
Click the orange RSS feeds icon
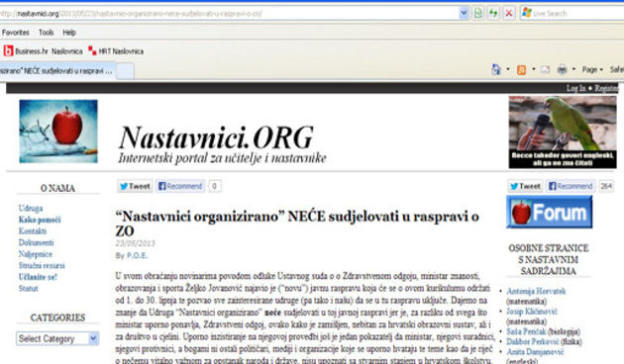(521, 70)
